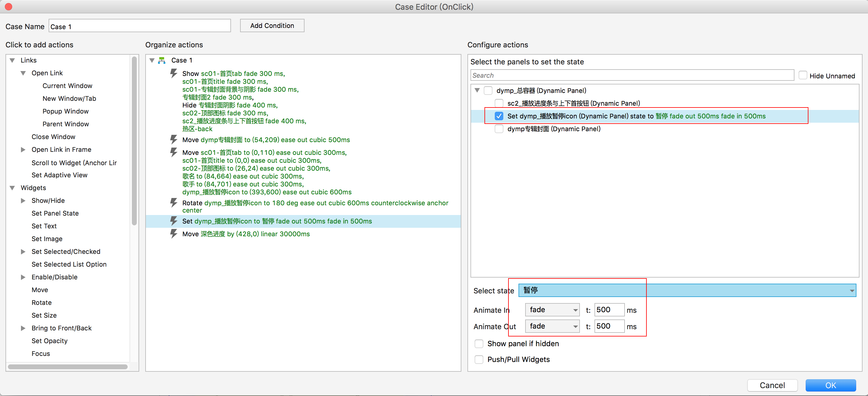Image resolution: width=868 pixels, height=396 pixels.
Task: Click the red close window button
Action: (9, 7)
